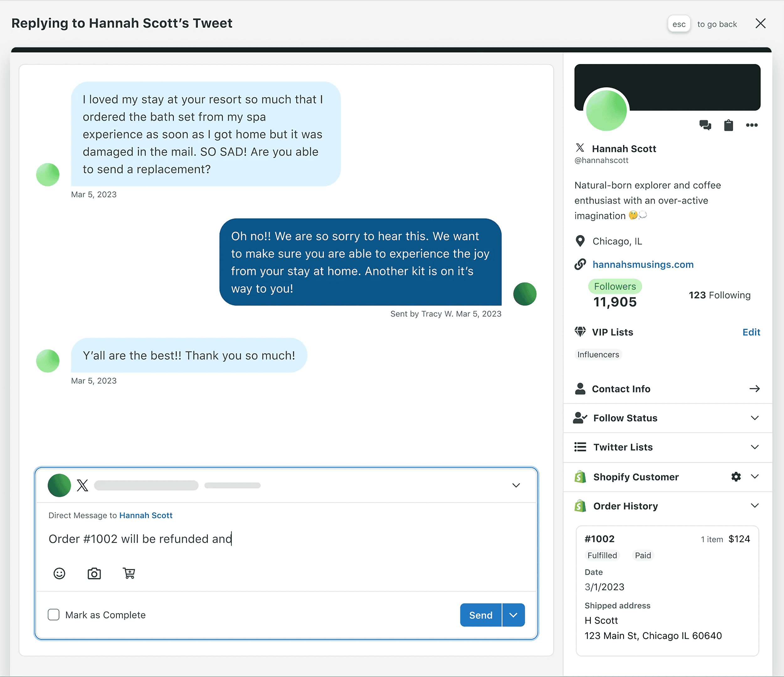
Task: Insert a product with the shopping cart icon
Action: pos(129,573)
